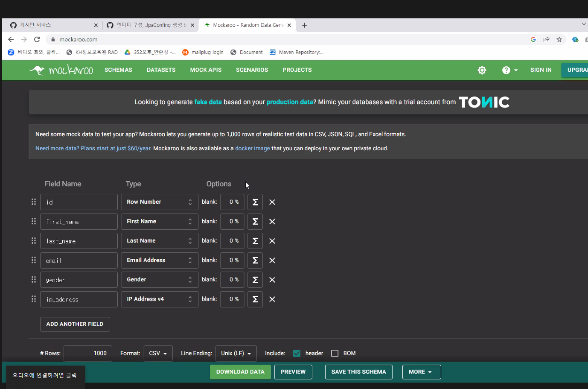Click formula sigma icon for gender row
The height and width of the screenshot is (389, 588).
(x=255, y=280)
